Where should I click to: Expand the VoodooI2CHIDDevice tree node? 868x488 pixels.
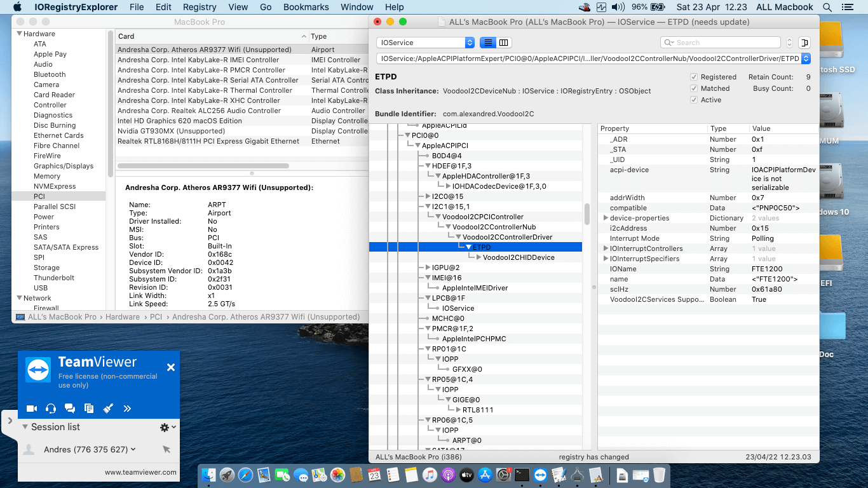[478, 257]
